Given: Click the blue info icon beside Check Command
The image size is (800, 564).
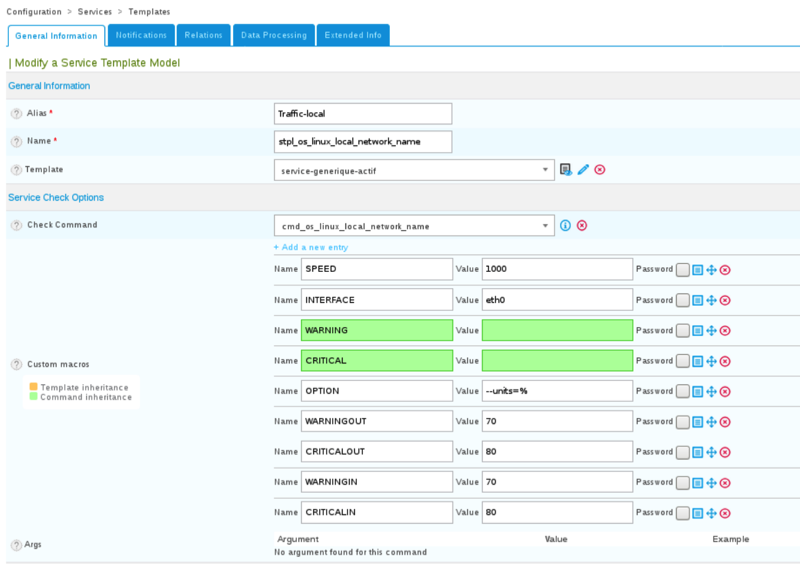Looking at the screenshot, I should coord(565,226).
